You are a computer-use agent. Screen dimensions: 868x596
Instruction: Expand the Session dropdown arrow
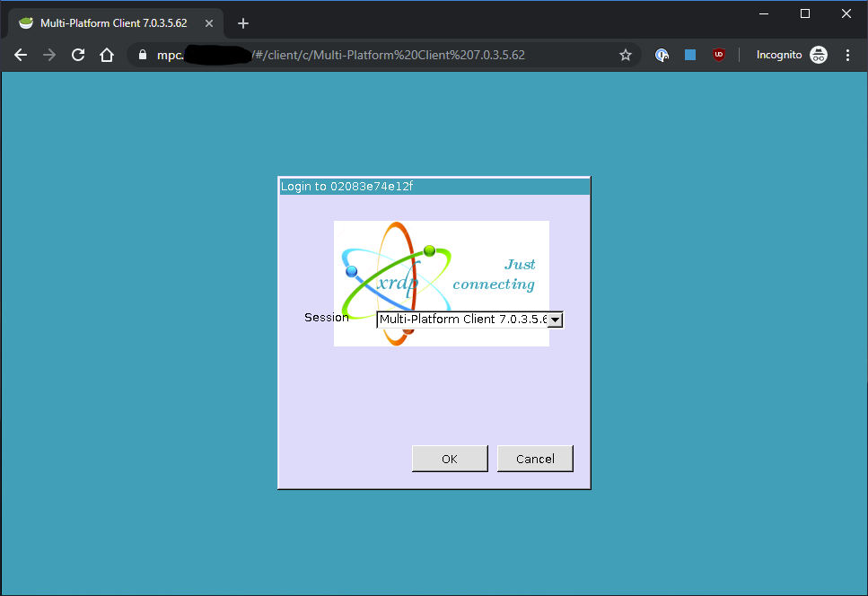(556, 320)
